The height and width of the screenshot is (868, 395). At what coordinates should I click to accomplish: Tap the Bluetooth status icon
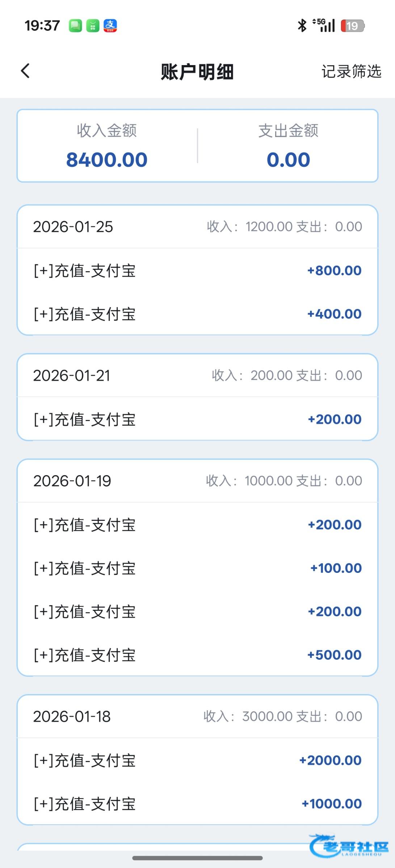pos(302,25)
